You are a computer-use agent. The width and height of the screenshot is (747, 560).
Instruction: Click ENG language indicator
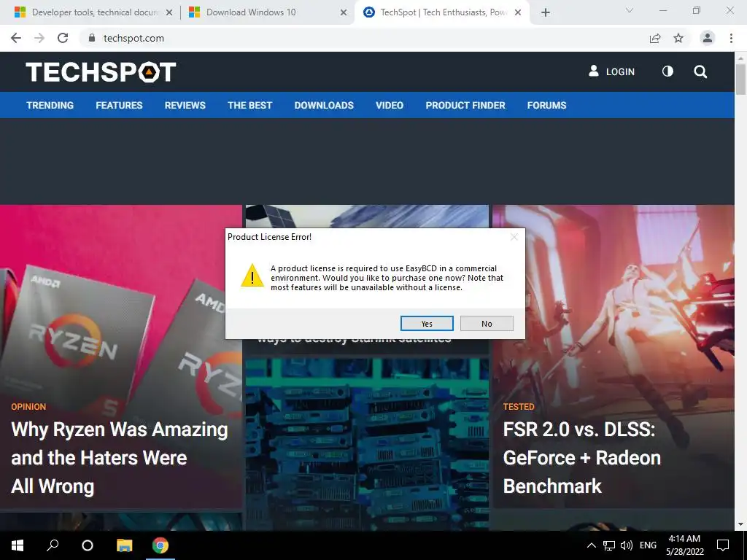[x=648, y=545]
